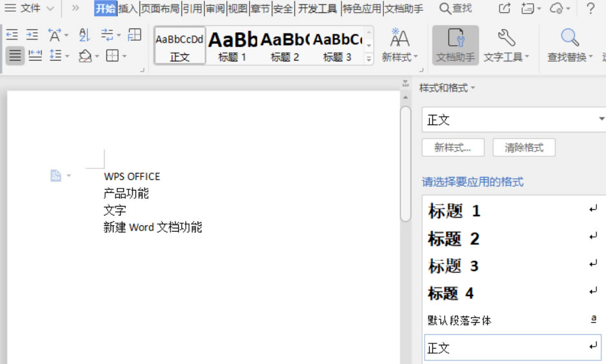Apply the 标题 3 gallery style
This screenshot has width=606, height=364.
click(338, 46)
